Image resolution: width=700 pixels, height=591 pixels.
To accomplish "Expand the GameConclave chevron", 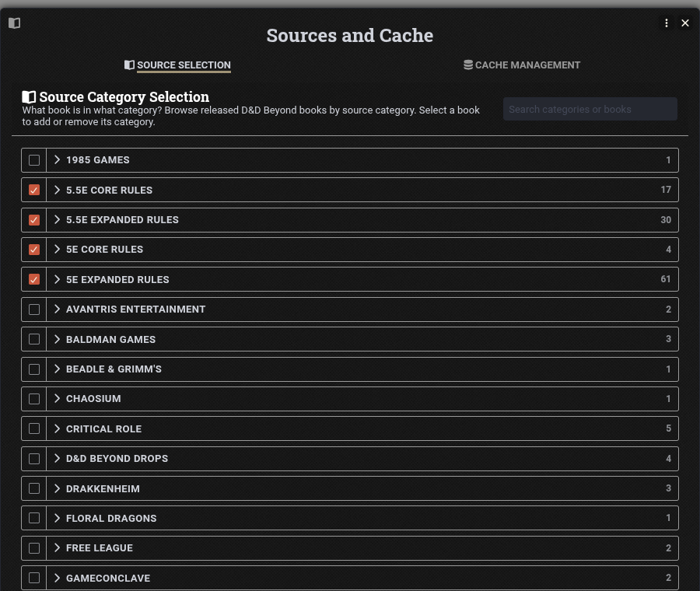I will (x=57, y=578).
